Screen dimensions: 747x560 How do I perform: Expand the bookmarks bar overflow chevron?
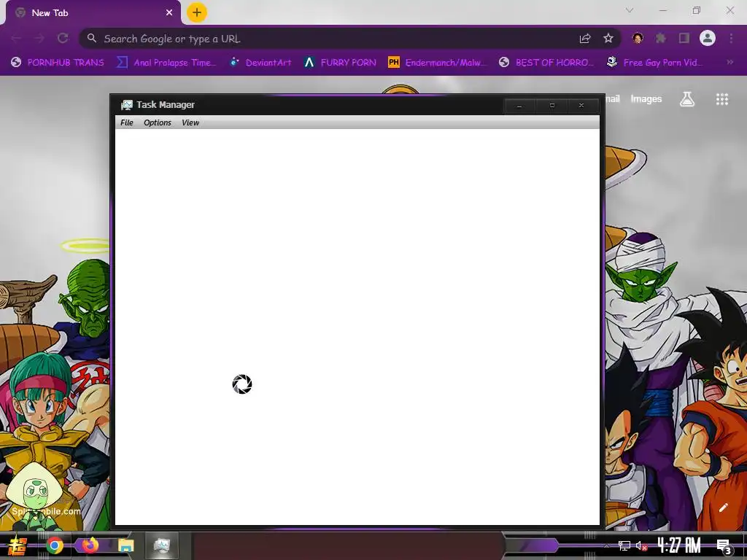[x=729, y=62]
